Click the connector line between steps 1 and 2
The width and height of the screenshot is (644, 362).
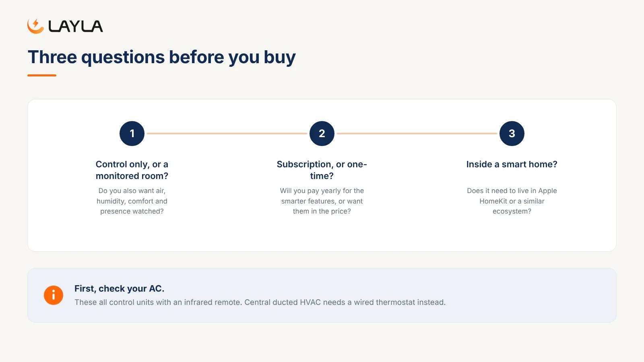pyautogui.click(x=227, y=134)
